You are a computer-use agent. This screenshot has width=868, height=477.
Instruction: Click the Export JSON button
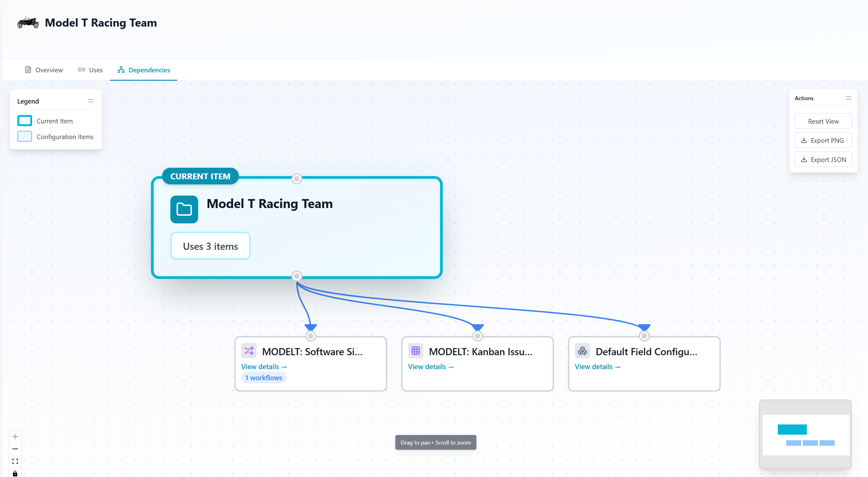pos(823,160)
